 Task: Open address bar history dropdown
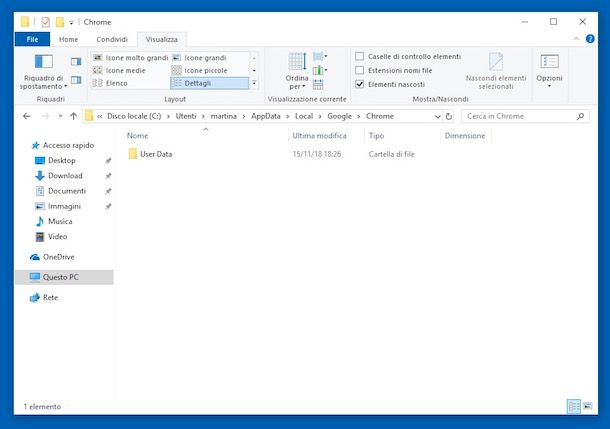coord(437,116)
